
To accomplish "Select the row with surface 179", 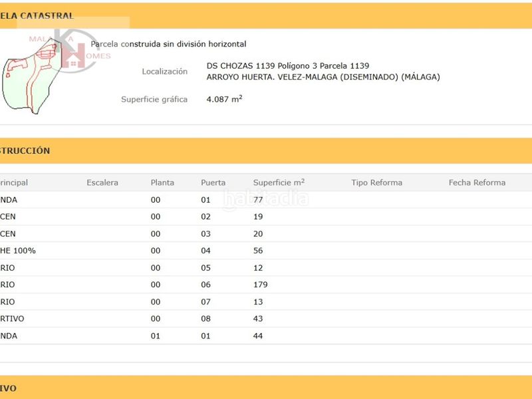I will pyautogui.click(x=266, y=285).
